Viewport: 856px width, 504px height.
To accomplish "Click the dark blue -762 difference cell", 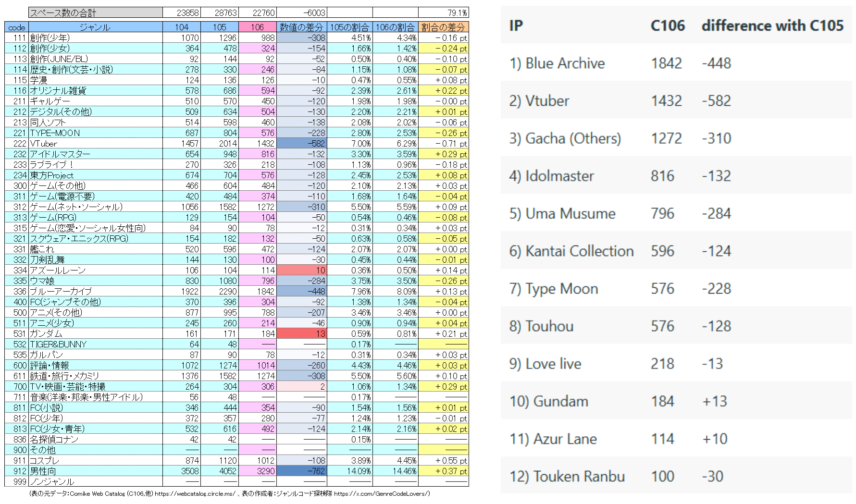I will pos(302,471).
